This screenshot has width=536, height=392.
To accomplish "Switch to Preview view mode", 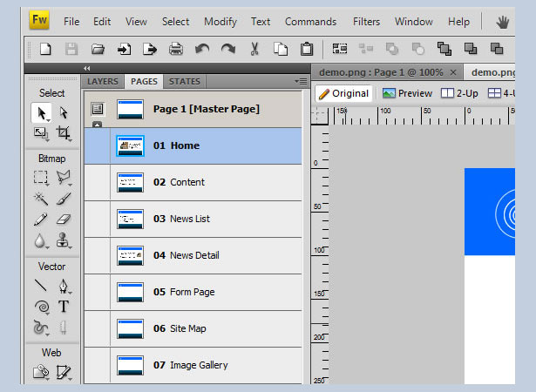I will tap(407, 93).
